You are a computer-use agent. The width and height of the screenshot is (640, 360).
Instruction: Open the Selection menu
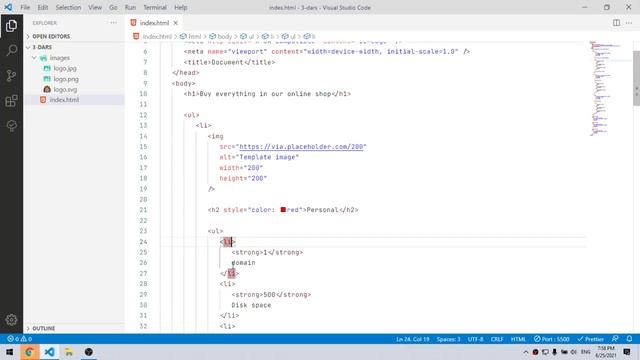[68, 7]
